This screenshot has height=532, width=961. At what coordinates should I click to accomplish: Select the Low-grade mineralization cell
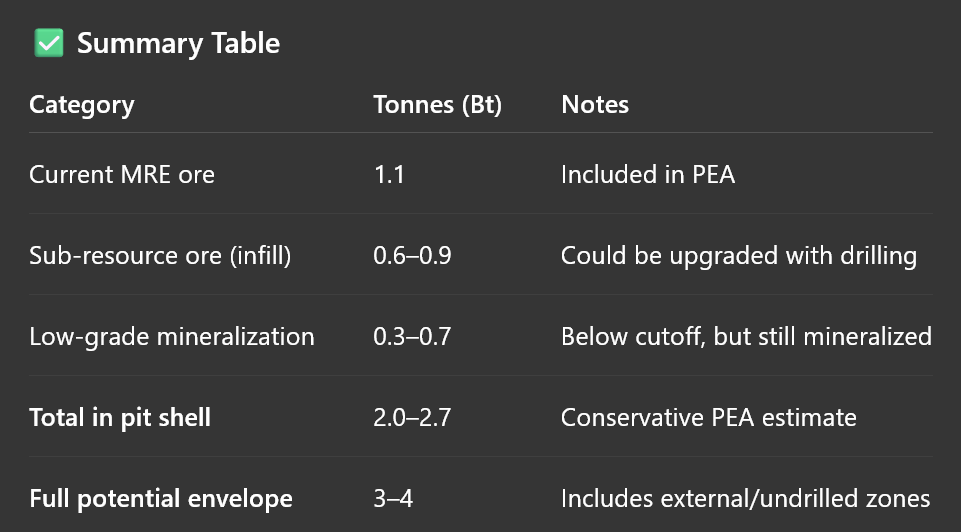pos(172,336)
